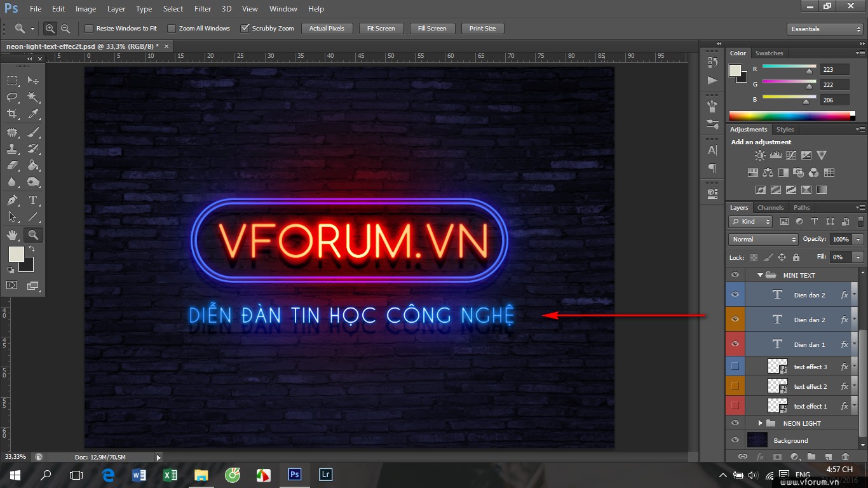Click the add layer mask icon
868x488 pixels.
[x=776, y=456]
